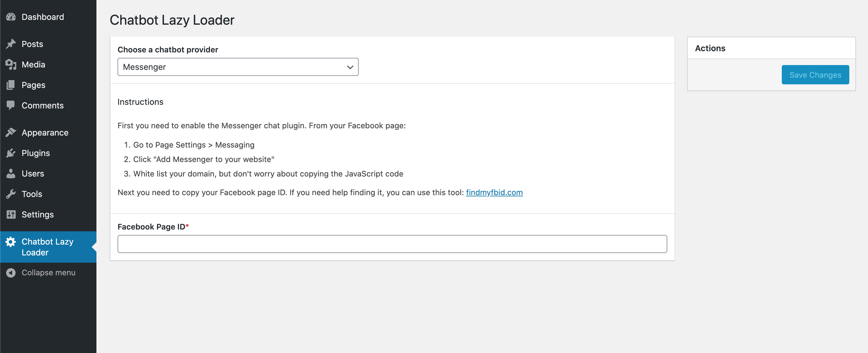Click the Users person icon
868x353 pixels.
click(x=11, y=173)
